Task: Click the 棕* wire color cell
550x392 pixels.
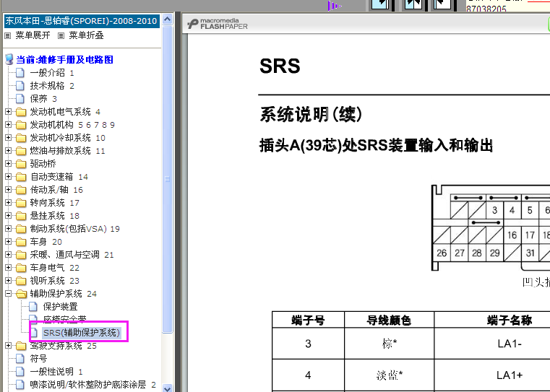Action: pyautogui.click(x=389, y=344)
